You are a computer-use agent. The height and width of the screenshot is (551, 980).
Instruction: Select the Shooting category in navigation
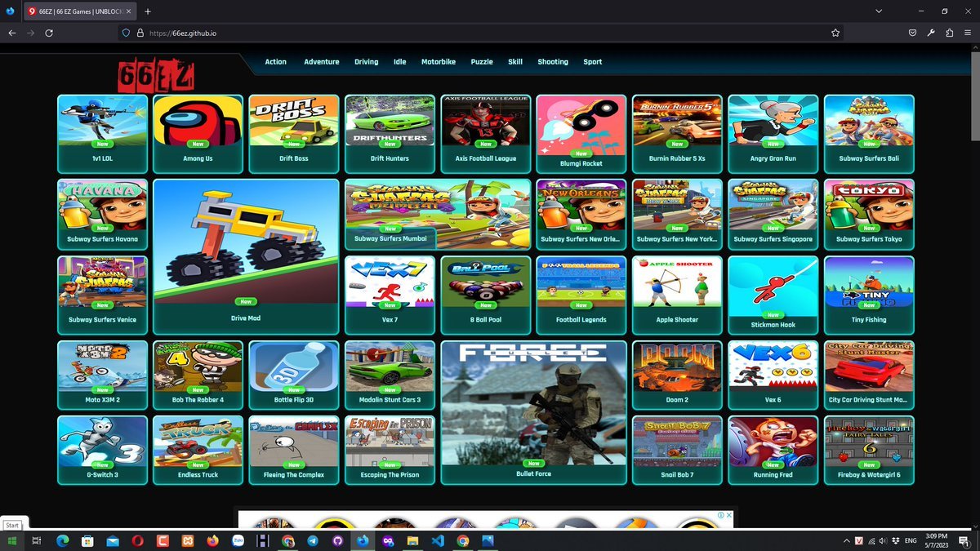[x=552, y=62]
